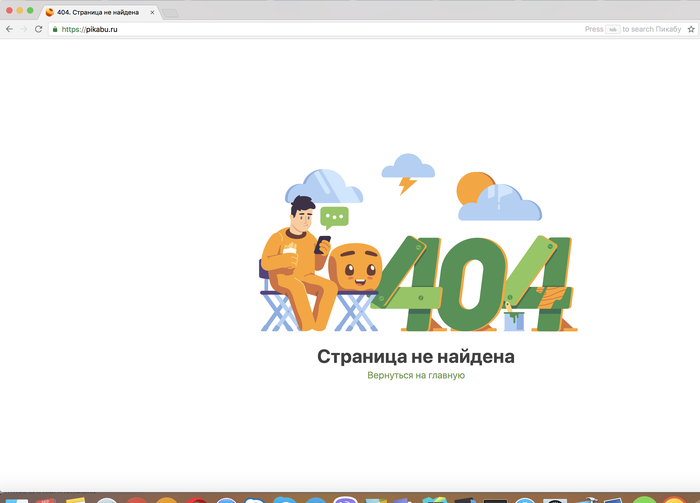This screenshot has height=503, width=700.
Task: Reload the pikabu.ru page
Action: click(39, 29)
